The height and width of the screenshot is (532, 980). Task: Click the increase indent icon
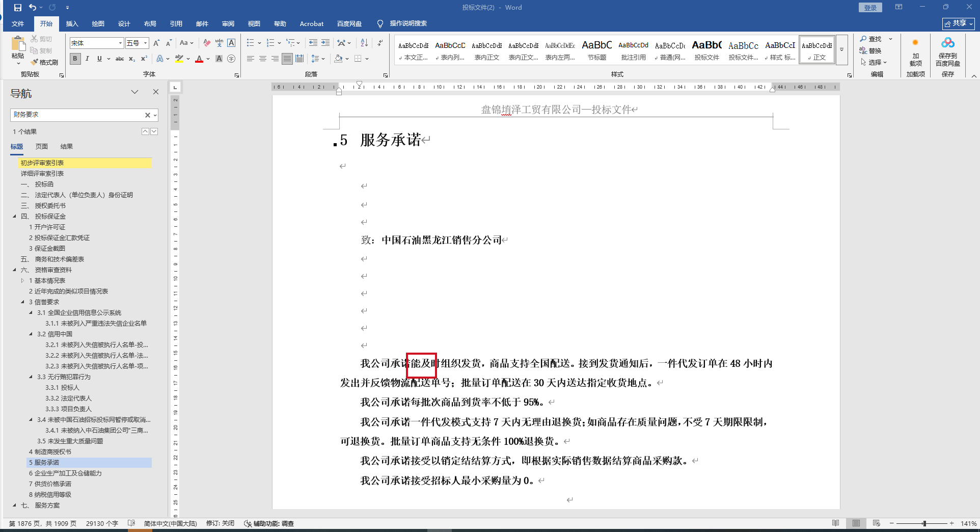tap(325, 43)
